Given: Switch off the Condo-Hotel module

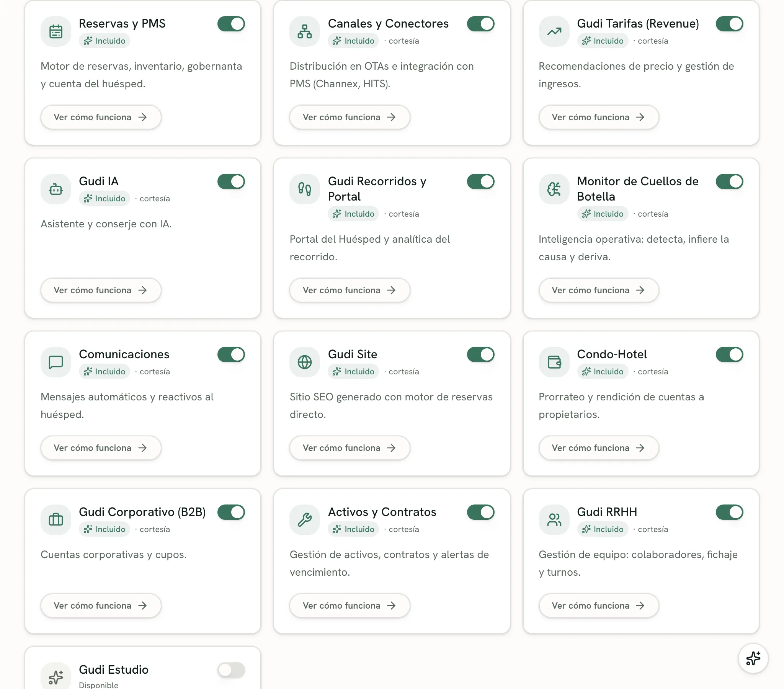Looking at the screenshot, I should 730,354.
